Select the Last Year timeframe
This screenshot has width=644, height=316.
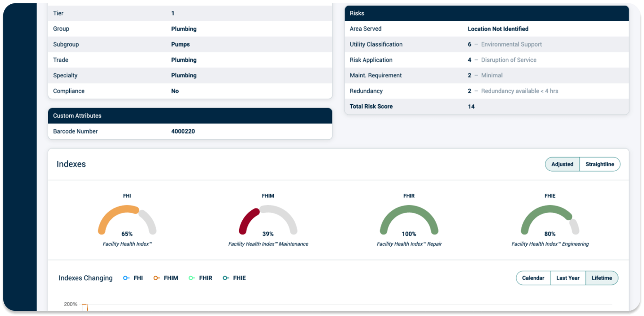tap(568, 278)
